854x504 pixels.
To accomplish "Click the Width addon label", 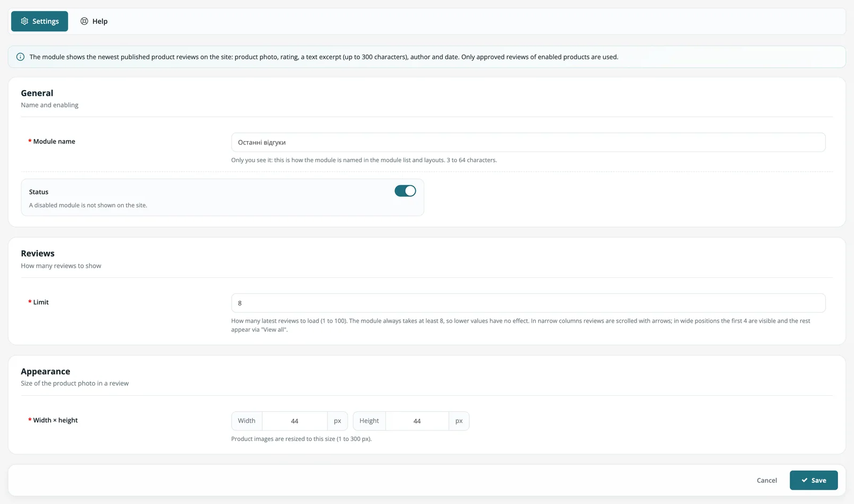I will pyautogui.click(x=247, y=421).
